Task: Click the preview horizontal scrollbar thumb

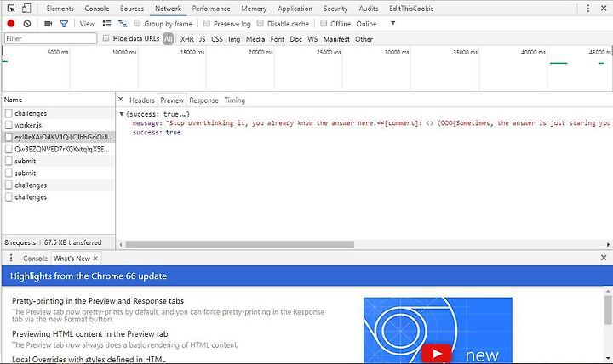Action: tap(239, 244)
